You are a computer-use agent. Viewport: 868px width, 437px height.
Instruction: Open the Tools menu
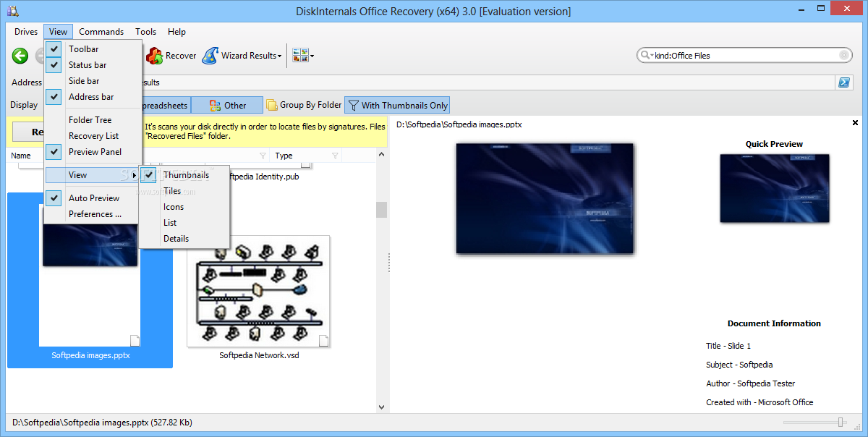(x=146, y=32)
